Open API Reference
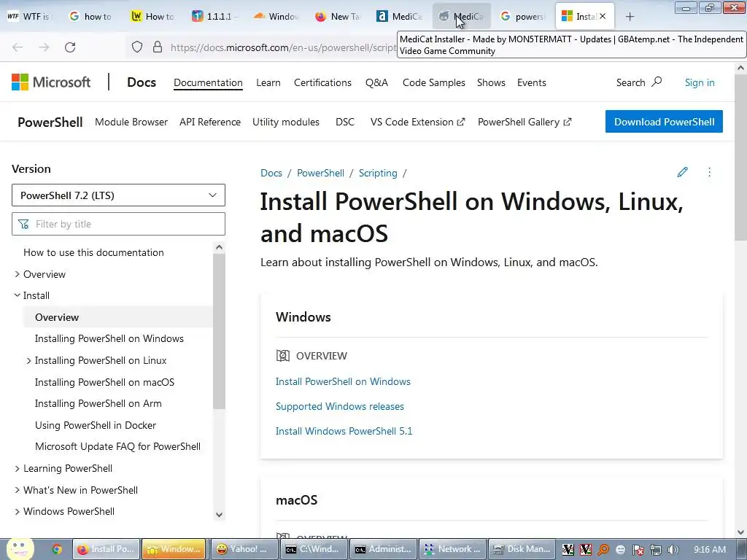The width and height of the screenshot is (747, 560). (210, 122)
